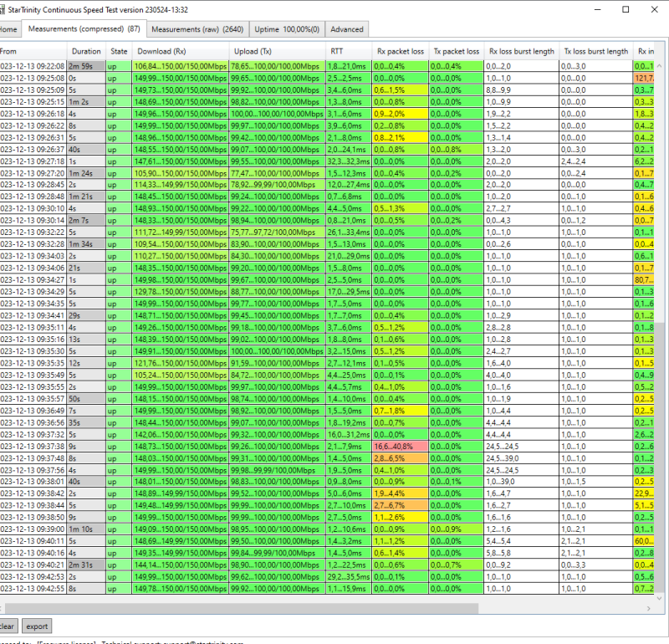669x644 pixels.
Task: Select download cell 106,84...150,00/150,00Mbps
Action: (181, 66)
